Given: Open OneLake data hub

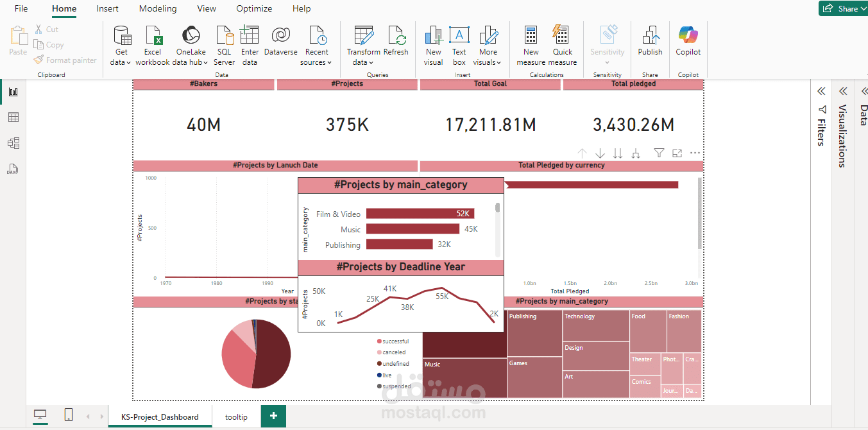Looking at the screenshot, I should point(191,46).
